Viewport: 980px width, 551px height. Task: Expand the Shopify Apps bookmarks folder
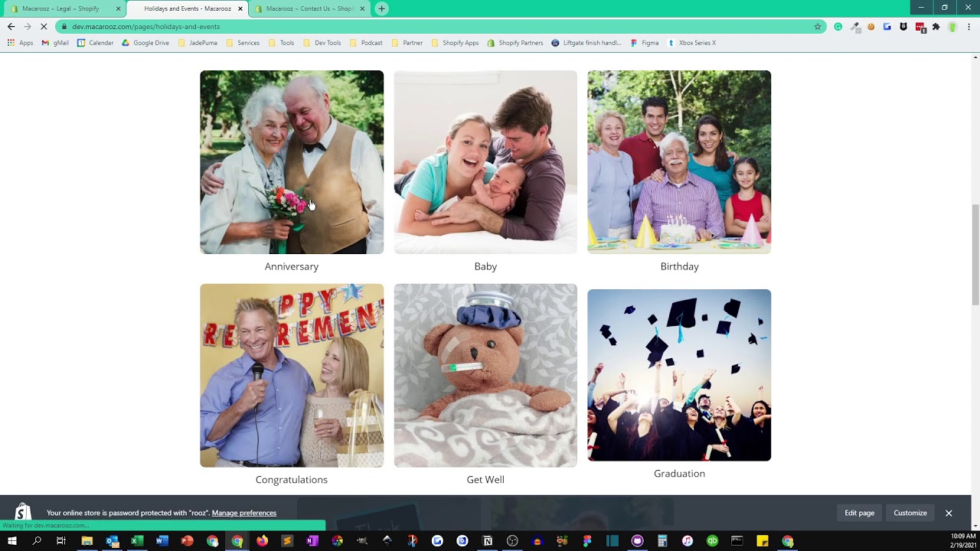point(455,43)
